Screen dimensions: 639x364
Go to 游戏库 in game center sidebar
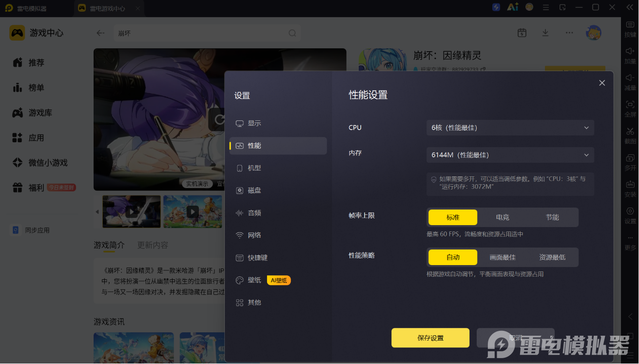(39, 113)
